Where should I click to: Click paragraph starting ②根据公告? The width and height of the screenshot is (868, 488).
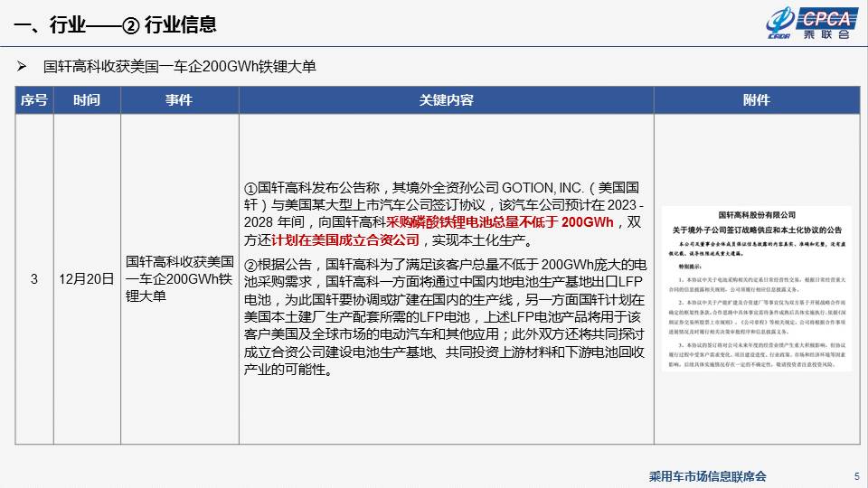point(445,317)
